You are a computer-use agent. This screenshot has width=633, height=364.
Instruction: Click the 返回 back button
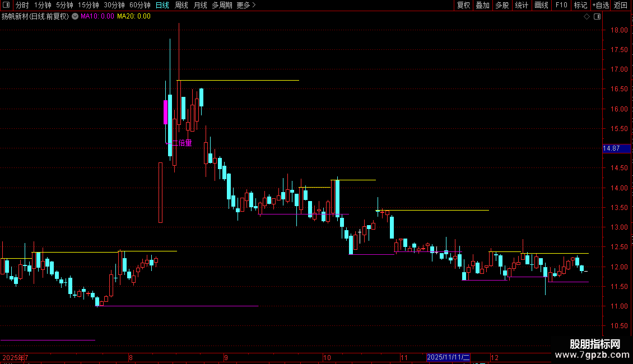(621, 5)
